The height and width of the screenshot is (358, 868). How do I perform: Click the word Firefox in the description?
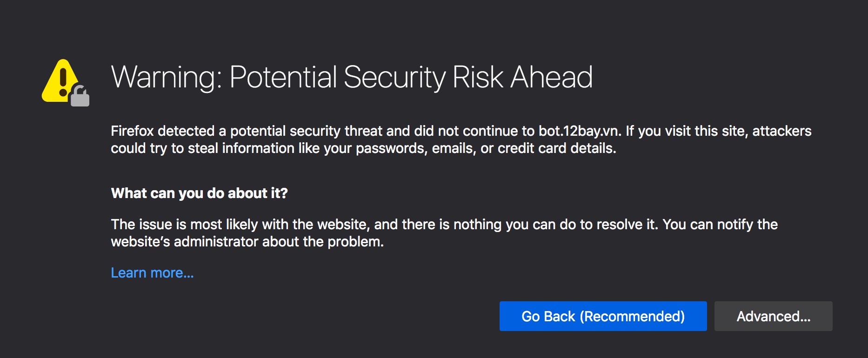point(132,131)
